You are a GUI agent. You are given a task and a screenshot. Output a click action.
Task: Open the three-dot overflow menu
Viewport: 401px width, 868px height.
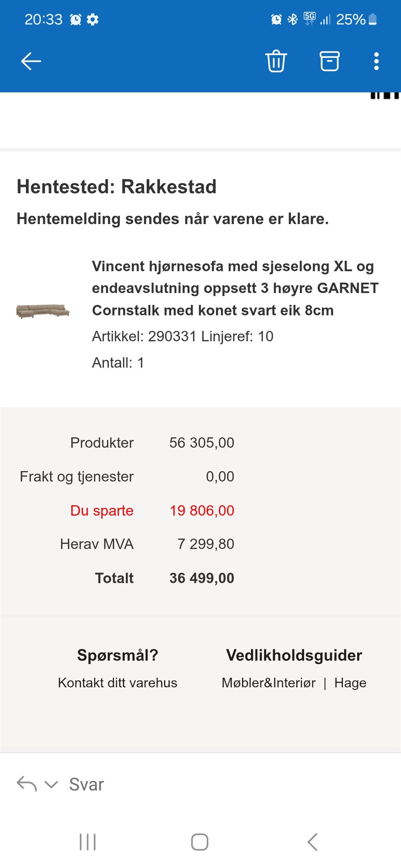point(376,61)
